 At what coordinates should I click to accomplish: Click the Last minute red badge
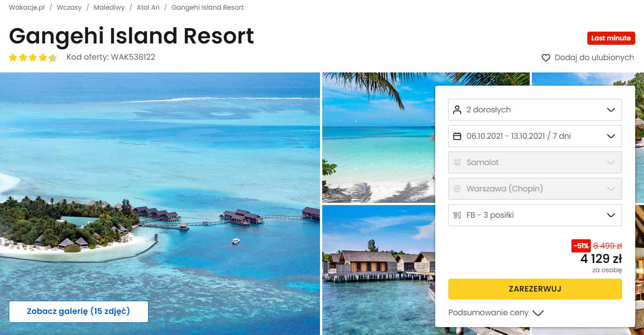(x=611, y=38)
